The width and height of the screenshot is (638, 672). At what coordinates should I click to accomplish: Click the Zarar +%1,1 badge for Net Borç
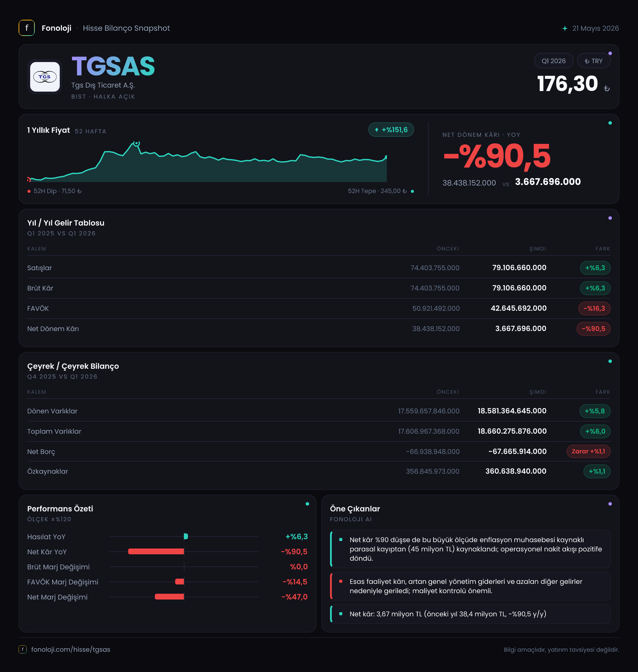click(x=588, y=451)
